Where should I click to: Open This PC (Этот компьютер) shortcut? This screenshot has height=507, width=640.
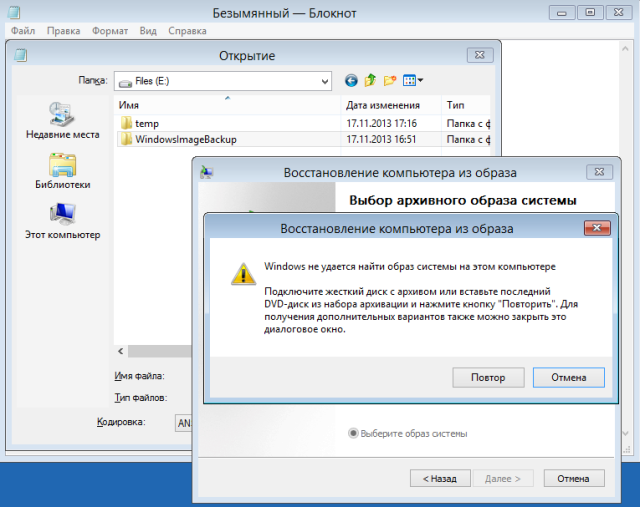click(x=62, y=221)
